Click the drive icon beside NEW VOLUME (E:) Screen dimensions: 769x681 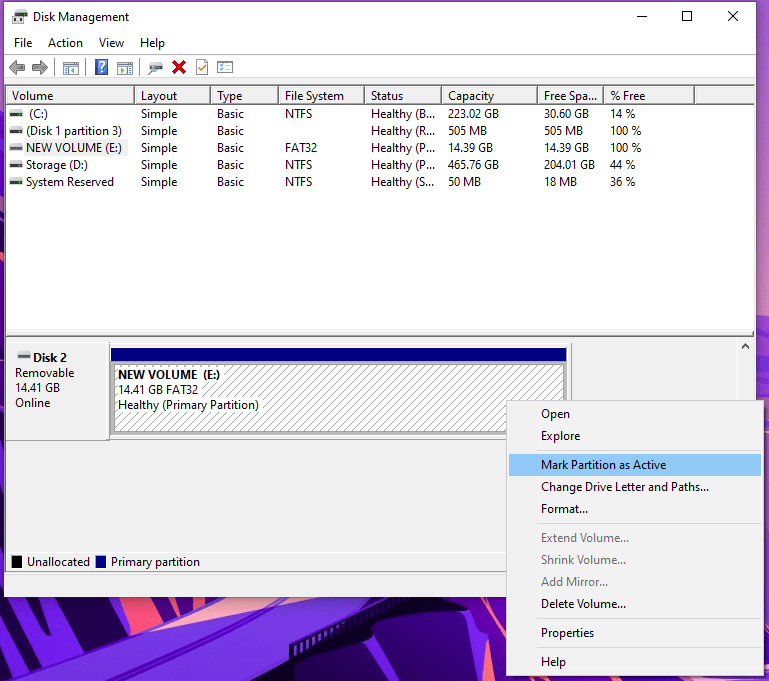point(16,148)
